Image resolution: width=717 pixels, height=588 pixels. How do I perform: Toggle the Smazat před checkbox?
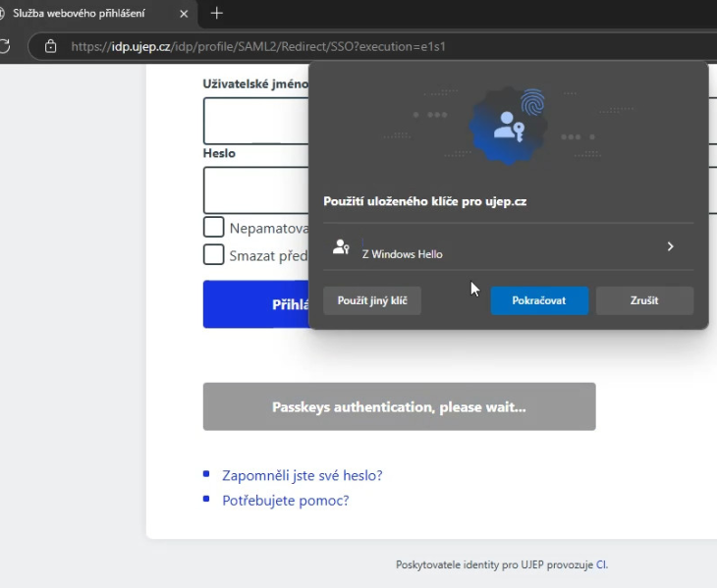[x=213, y=255]
